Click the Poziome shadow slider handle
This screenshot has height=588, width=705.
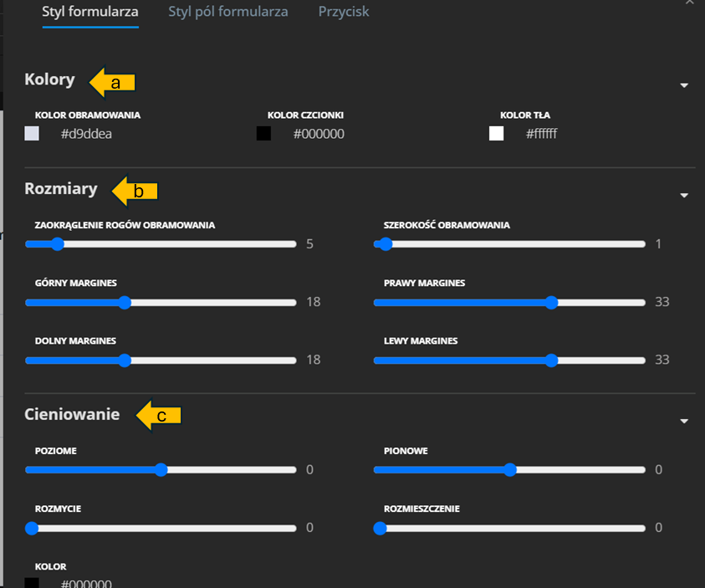click(x=161, y=470)
